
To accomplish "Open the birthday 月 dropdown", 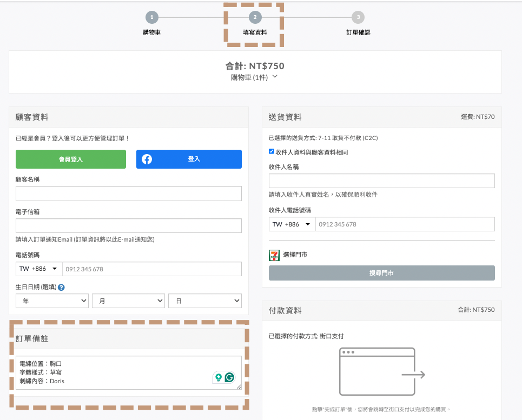I will pyautogui.click(x=129, y=301).
